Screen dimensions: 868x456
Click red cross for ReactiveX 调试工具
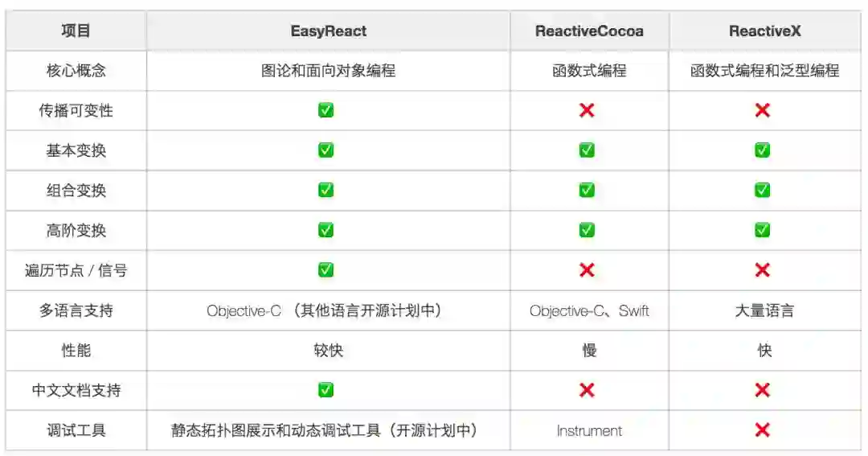pyautogui.click(x=763, y=430)
